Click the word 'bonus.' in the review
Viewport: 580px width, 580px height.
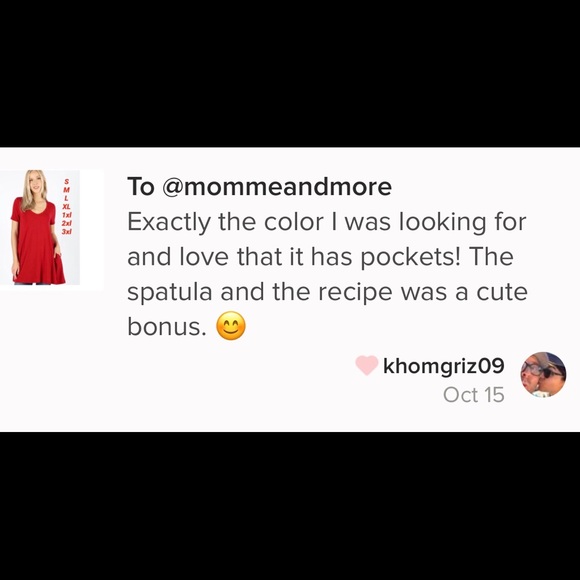tap(166, 327)
